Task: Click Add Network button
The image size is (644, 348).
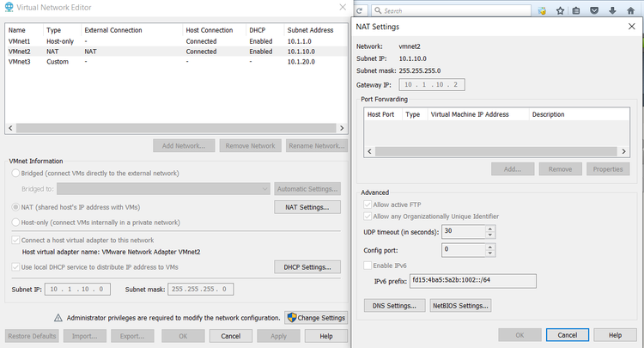Action: coord(184,146)
